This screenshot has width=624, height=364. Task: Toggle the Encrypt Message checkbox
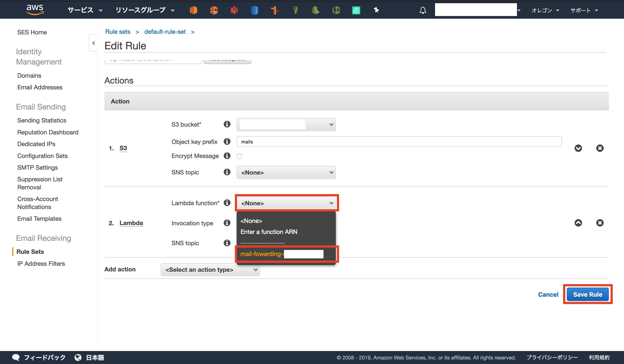coord(239,156)
